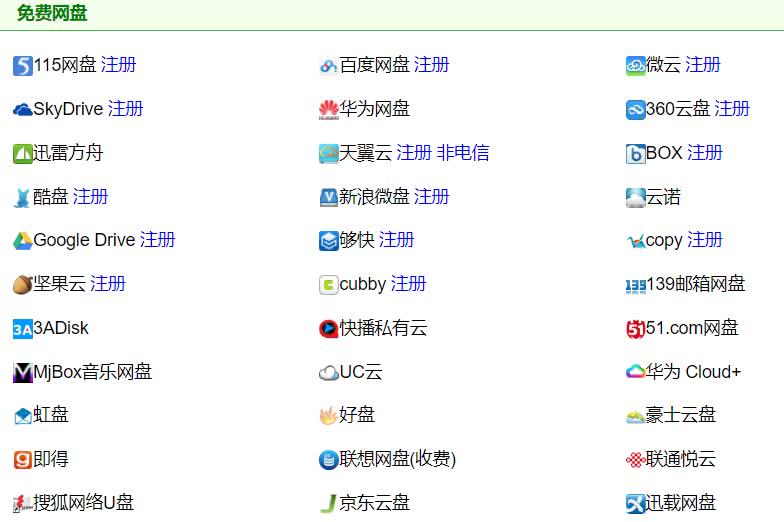Click 注册 next to 酷盘
Image resolution: width=784 pixels, height=522 pixels.
point(90,196)
